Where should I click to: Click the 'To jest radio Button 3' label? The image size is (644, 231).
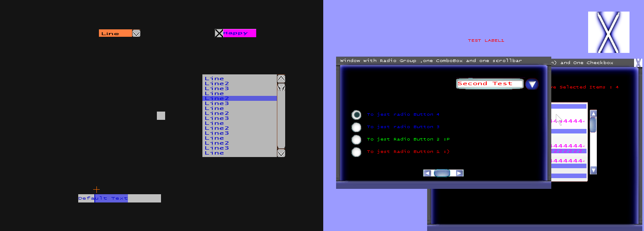[x=403, y=127]
